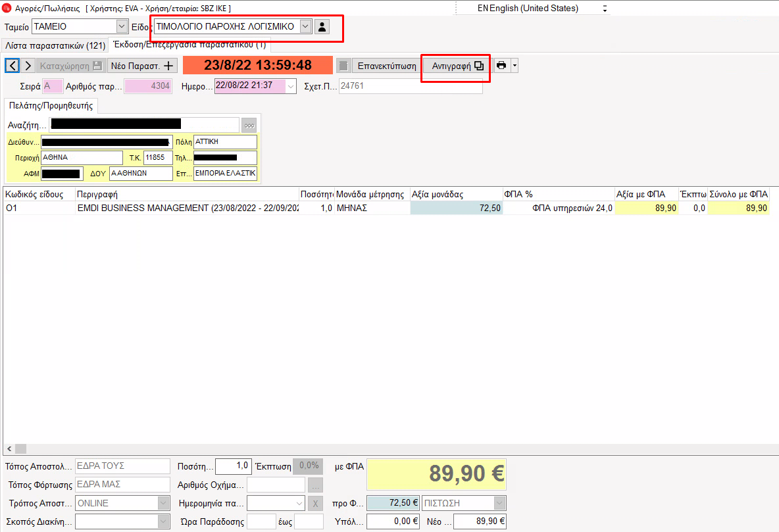Click the Σχετ.Π field showing 24761
Viewport: 779px width, 532px height.
tap(411, 86)
